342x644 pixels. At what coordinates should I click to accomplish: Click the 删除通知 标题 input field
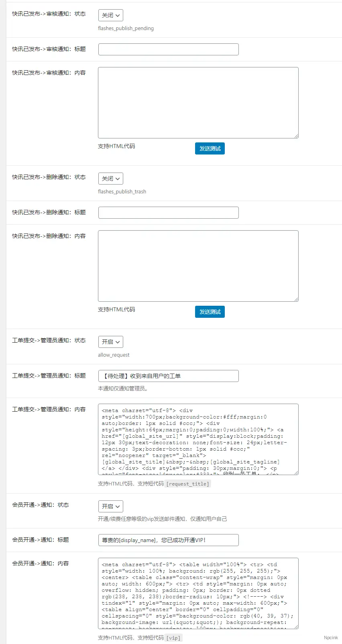pos(168,213)
